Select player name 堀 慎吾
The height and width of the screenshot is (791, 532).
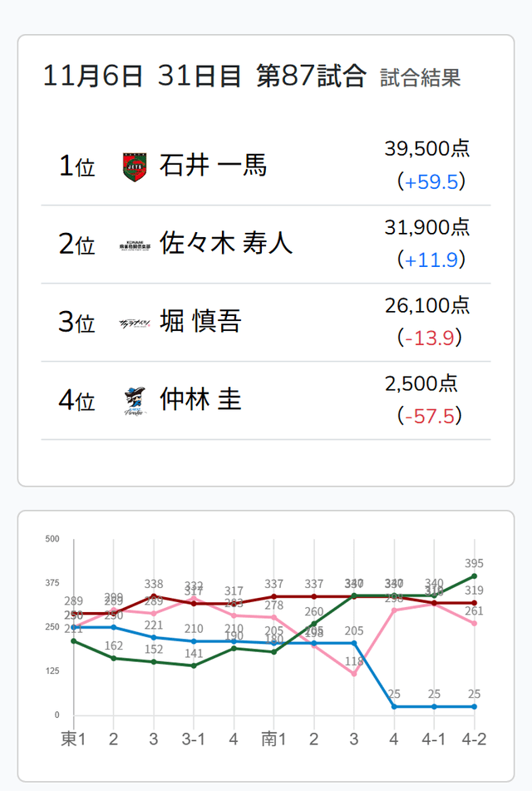point(200,322)
